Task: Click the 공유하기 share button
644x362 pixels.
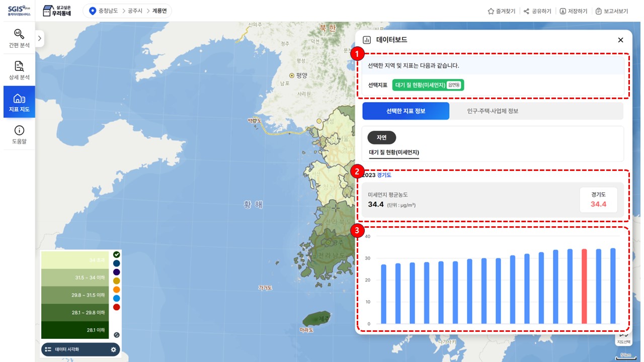Action: (x=537, y=11)
